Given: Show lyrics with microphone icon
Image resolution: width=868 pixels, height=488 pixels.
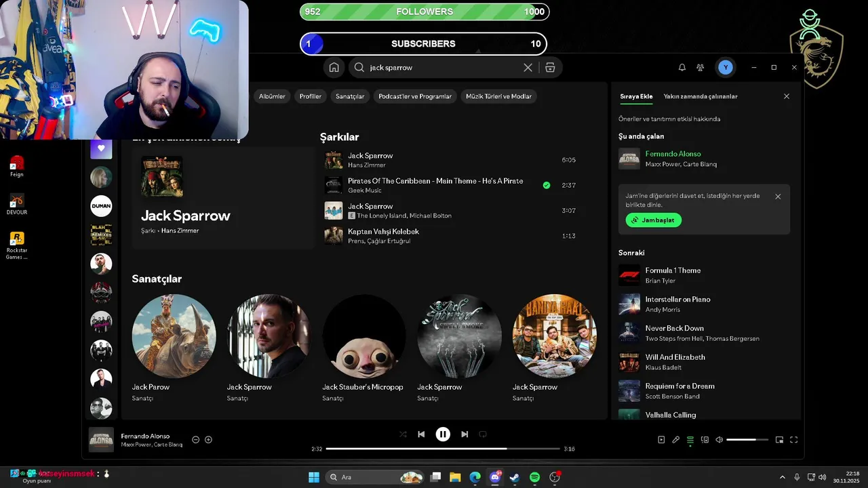Looking at the screenshot, I should [x=675, y=439].
